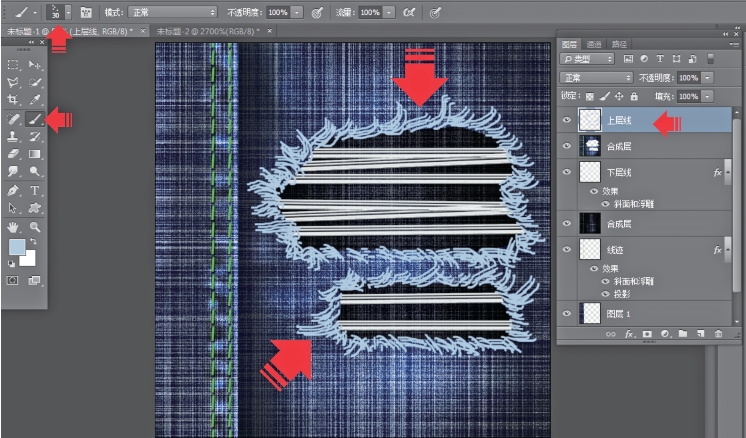Expand the layer opacity 不透明度 dropdown
The width and height of the screenshot is (746, 438).
[708, 77]
